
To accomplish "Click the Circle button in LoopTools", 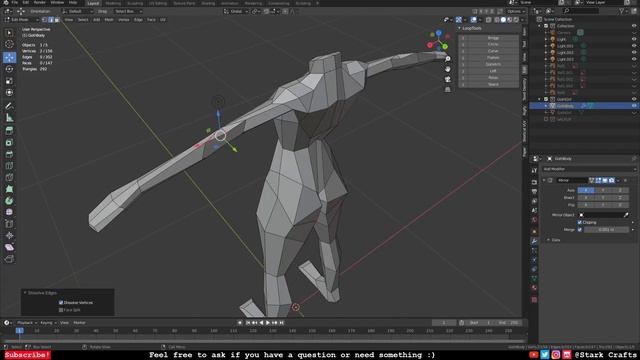I will point(493,44).
